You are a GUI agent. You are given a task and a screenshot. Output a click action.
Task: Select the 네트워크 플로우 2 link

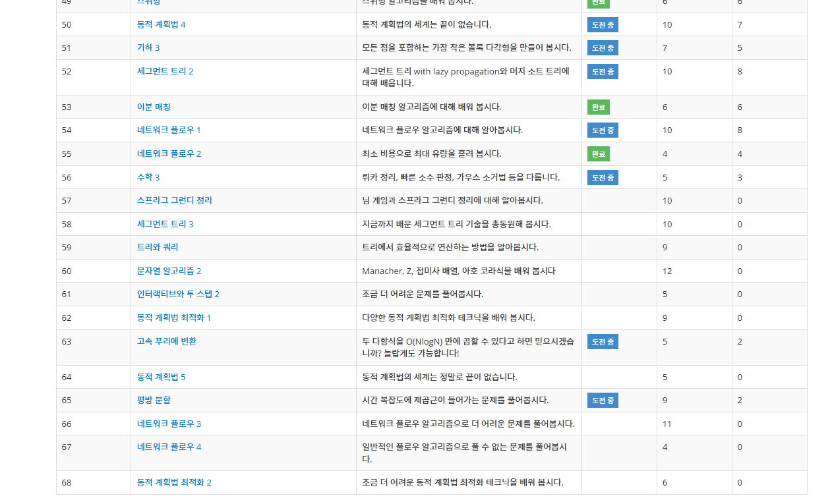click(x=169, y=154)
